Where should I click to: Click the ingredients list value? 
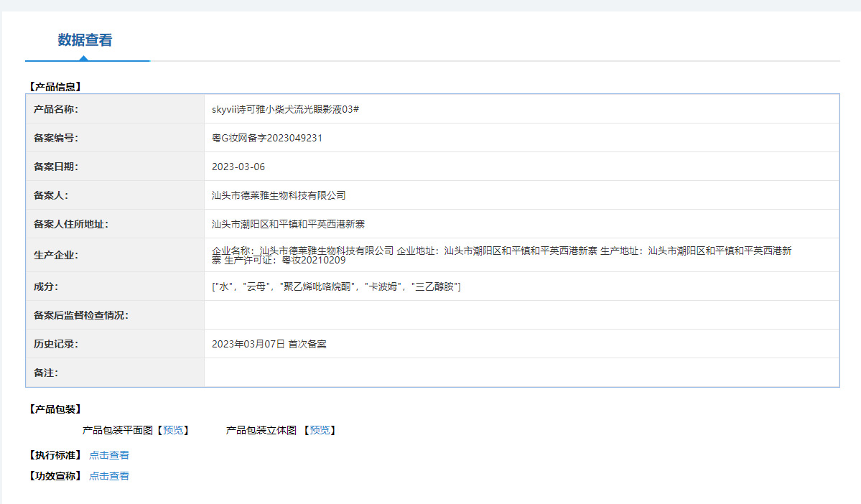tap(336, 286)
